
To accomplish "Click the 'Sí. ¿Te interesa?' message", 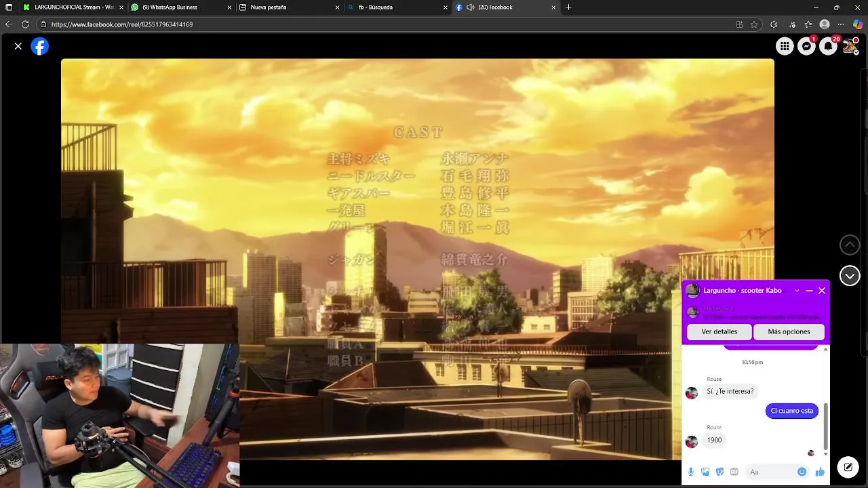I will pyautogui.click(x=730, y=391).
